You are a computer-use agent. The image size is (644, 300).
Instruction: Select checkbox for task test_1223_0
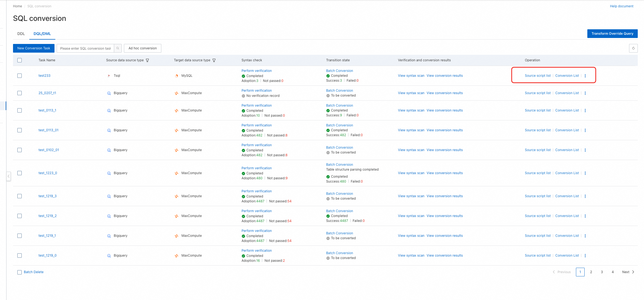click(20, 173)
